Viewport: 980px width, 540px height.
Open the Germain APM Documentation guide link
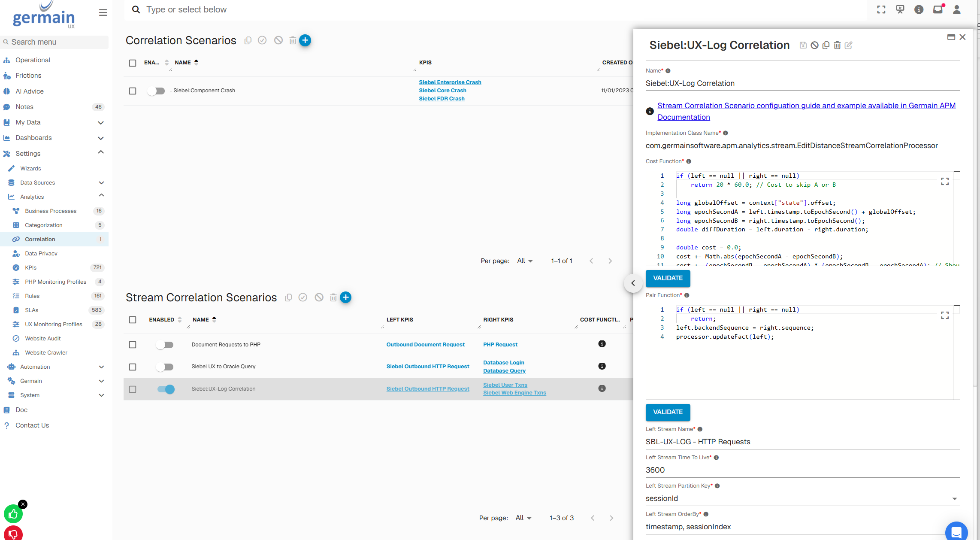[806, 112]
